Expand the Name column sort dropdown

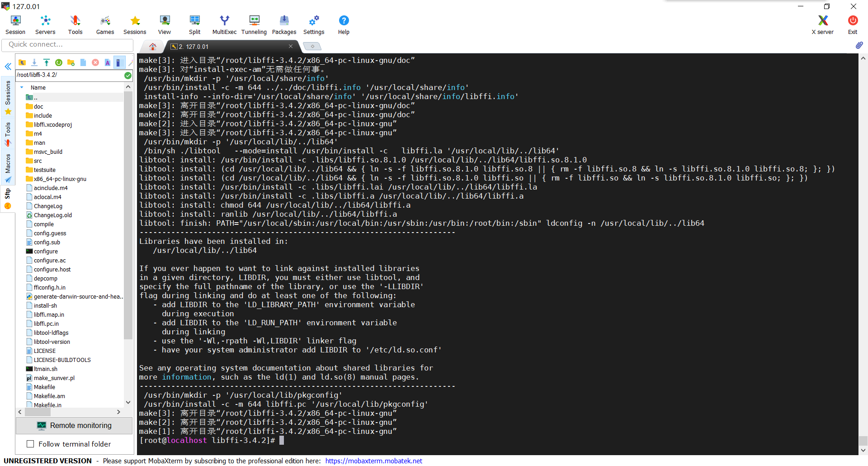point(21,87)
